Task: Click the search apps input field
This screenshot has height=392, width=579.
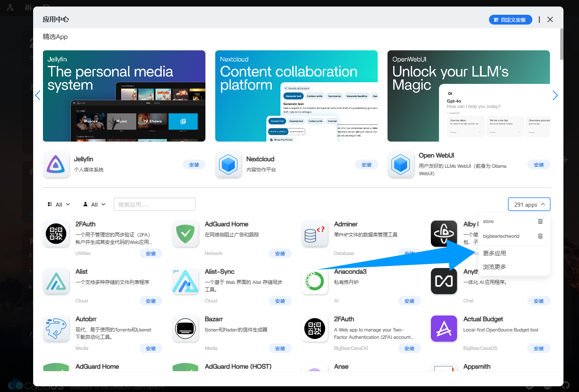Action: (x=154, y=204)
